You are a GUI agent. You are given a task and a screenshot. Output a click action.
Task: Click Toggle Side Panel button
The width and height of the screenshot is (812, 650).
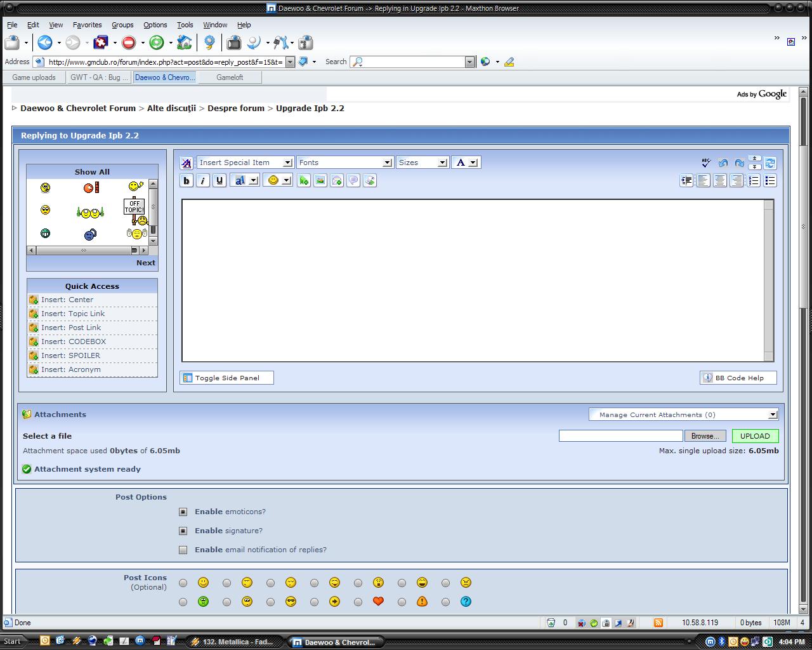227,378
